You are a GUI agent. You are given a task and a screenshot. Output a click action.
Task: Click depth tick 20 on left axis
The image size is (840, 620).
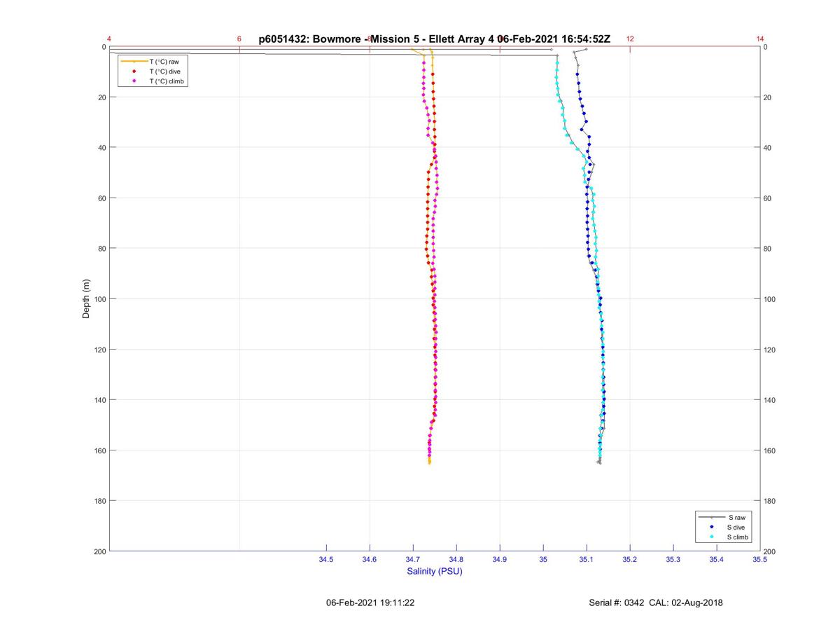point(101,97)
